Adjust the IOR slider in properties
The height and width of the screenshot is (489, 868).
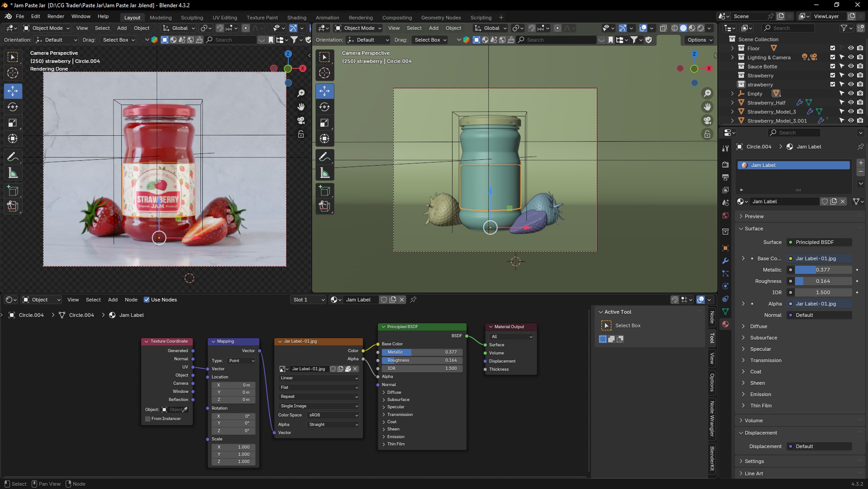click(x=823, y=293)
